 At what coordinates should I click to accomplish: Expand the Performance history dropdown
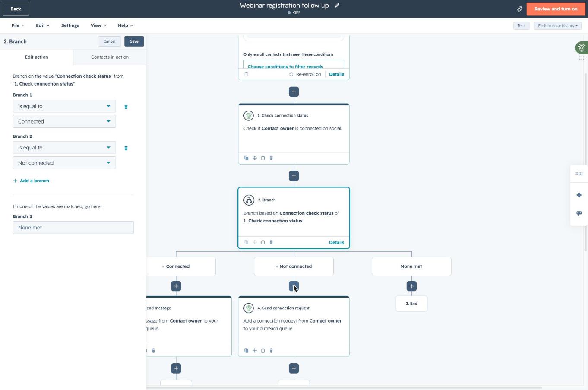[557, 26]
